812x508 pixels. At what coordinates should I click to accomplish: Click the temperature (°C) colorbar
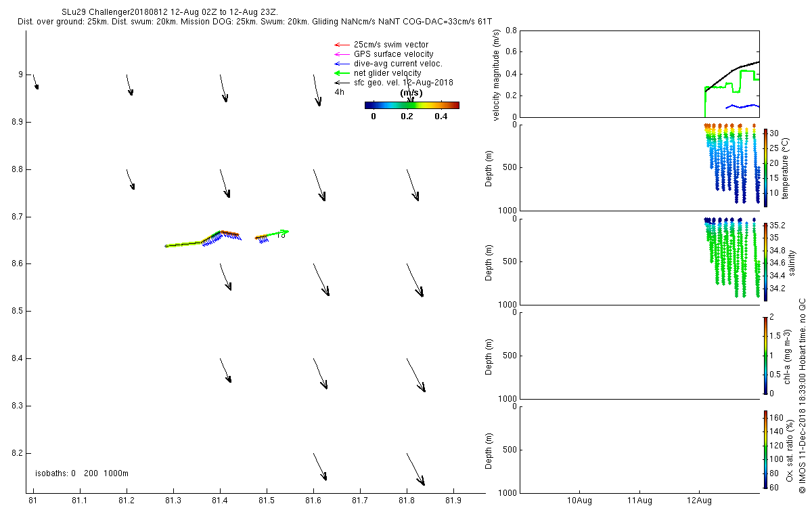765,167
